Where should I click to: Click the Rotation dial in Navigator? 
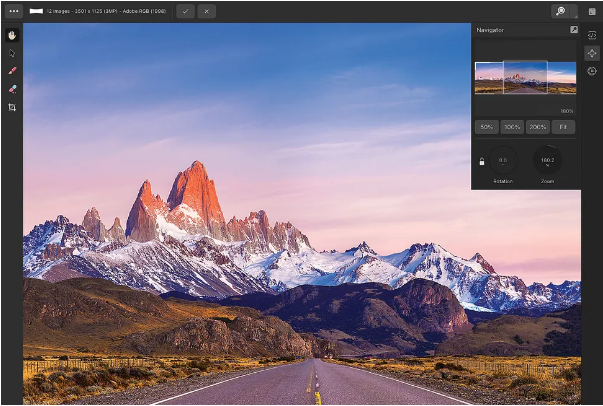pyautogui.click(x=503, y=160)
